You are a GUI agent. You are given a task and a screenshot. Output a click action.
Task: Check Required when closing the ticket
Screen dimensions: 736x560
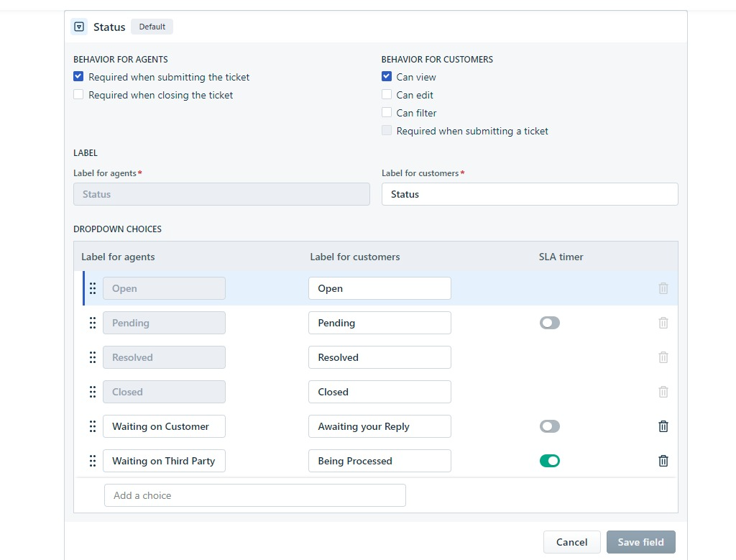[x=78, y=94]
